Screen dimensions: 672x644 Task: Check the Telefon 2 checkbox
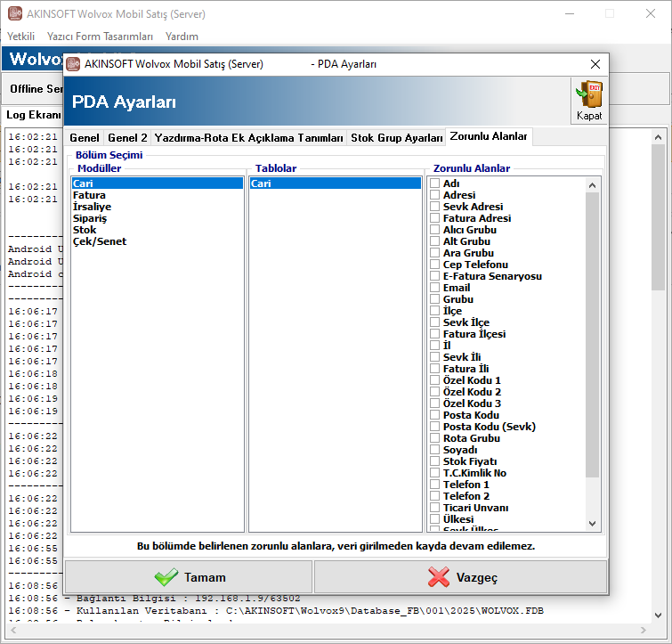pos(434,495)
